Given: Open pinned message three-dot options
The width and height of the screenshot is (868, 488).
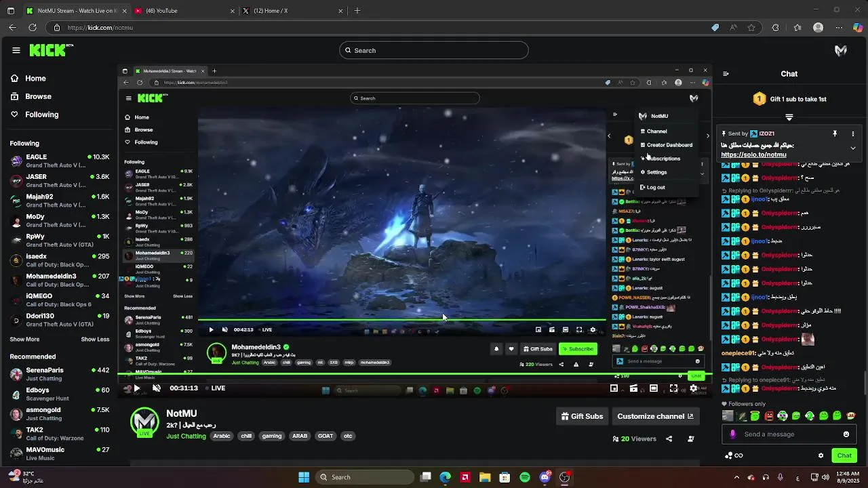Looking at the screenshot, I should pos(853,134).
